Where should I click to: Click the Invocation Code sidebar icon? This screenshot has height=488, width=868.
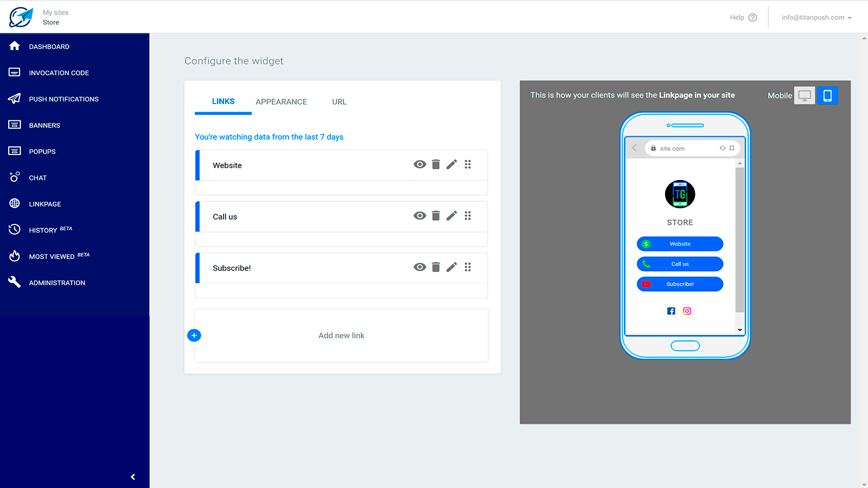click(15, 72)
